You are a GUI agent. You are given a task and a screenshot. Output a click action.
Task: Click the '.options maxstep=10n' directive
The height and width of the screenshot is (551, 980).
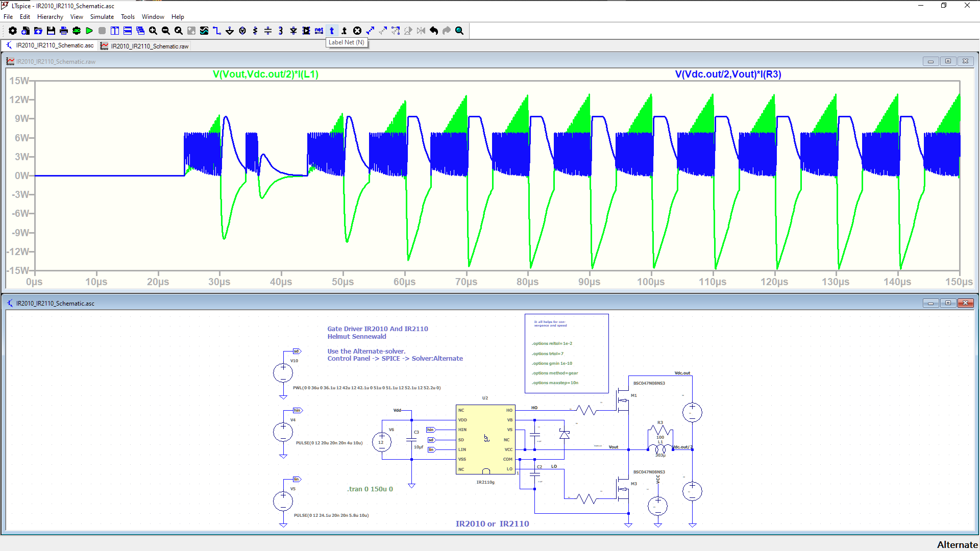point(555,383)
